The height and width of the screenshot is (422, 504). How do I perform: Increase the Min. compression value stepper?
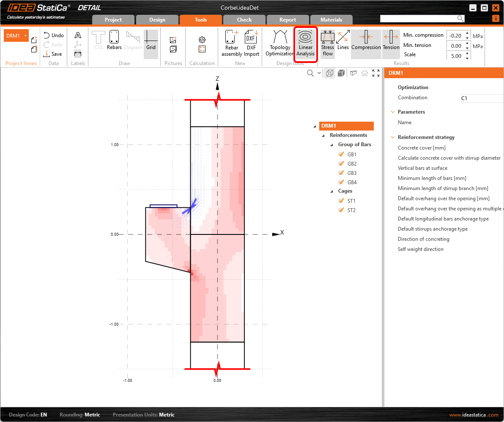[x=467, y=33]
